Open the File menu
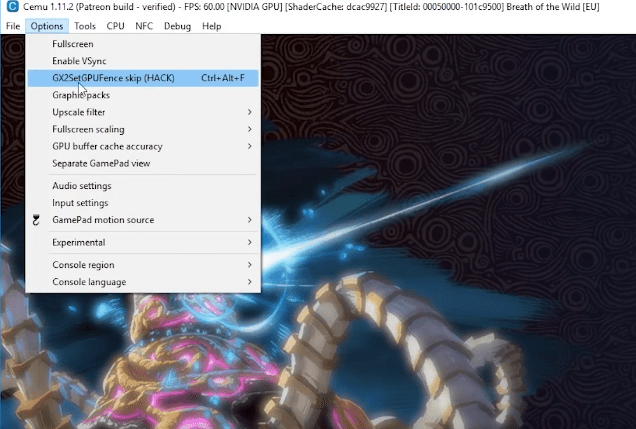This screenshot has width=636, height=429. pos(12,26)
